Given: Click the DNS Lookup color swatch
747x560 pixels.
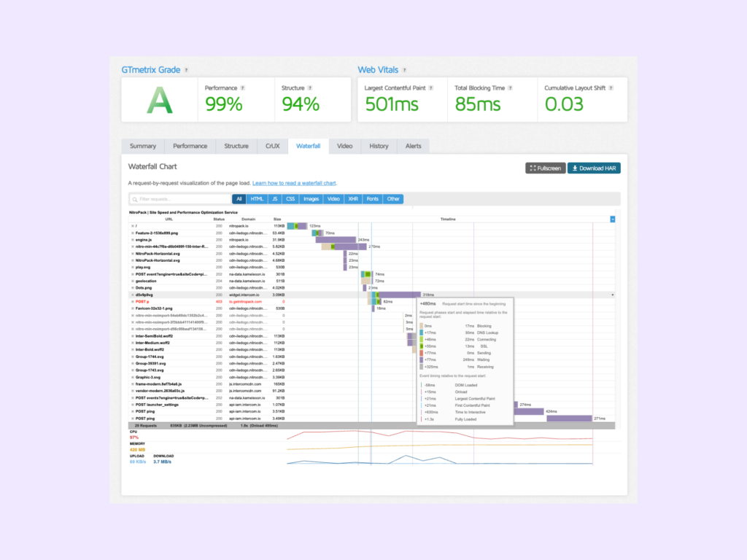Looking at the screenshot, I should point(421,332).
